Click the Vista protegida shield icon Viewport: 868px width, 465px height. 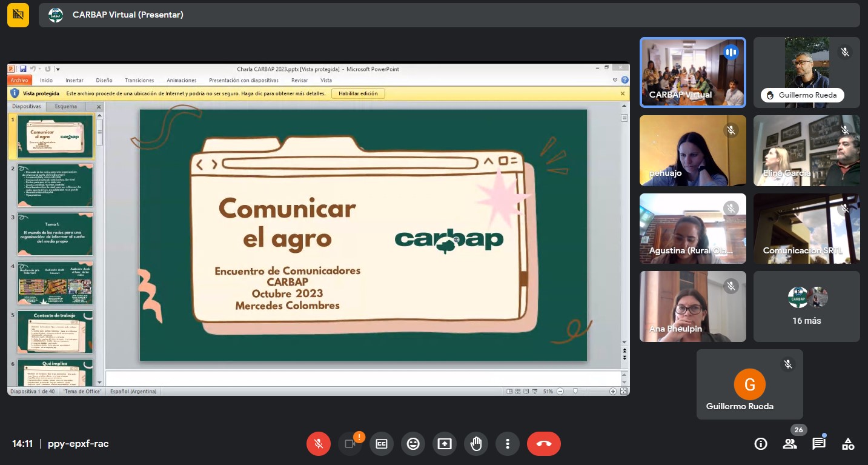click(x=15, y=93)
